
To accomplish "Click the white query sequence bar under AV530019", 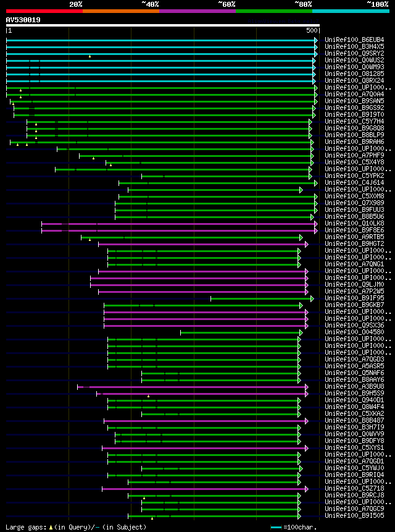I will [162, 25].
